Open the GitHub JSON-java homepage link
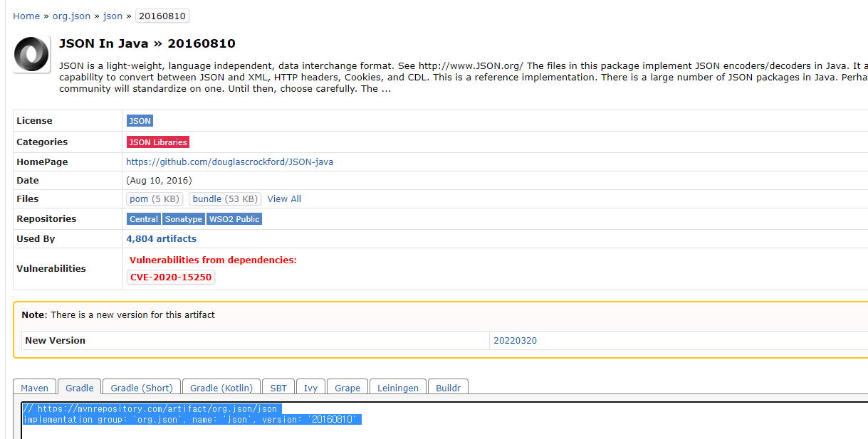 pos(229,162)
